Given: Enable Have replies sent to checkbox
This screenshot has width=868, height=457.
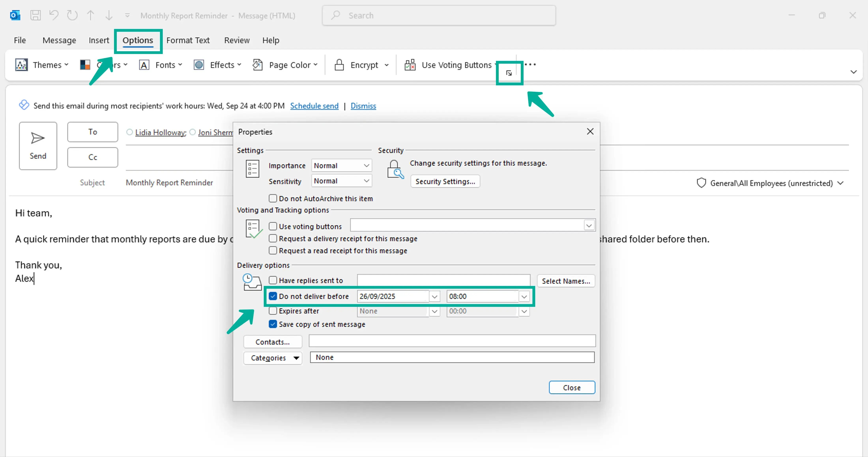Looking at the screenshot, I should coord(273,280).
